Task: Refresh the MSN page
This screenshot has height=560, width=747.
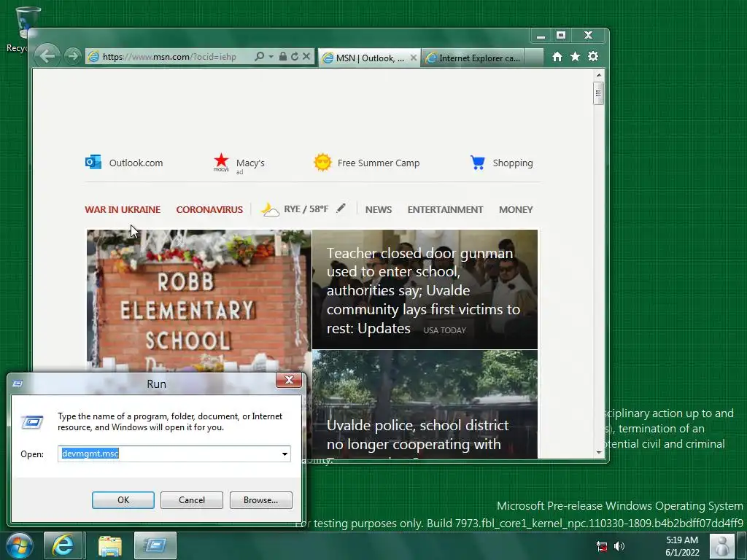Action: tap(295, 57)
